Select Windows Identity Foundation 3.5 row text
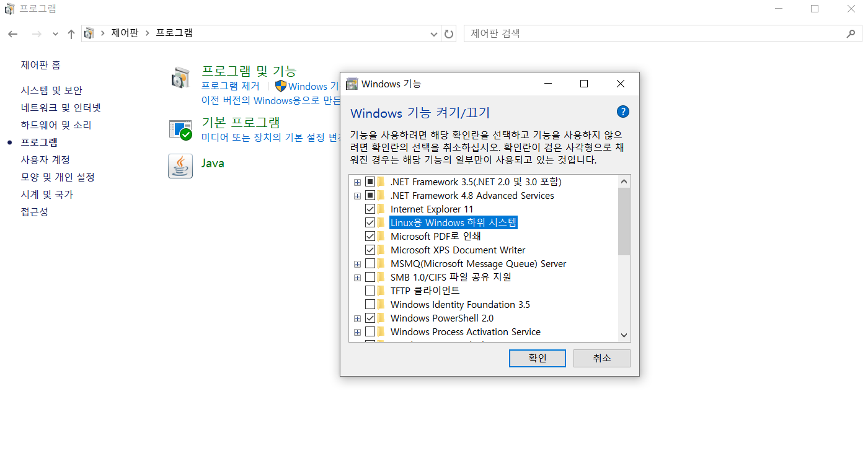 tap(460, 304)
